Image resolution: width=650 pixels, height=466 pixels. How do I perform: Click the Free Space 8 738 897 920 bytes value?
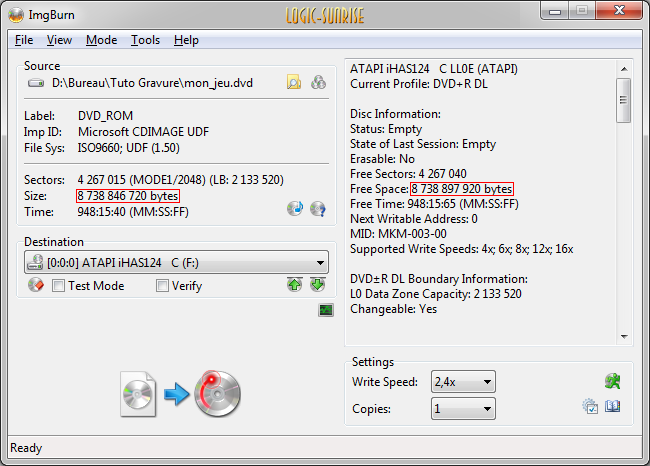click(462, 189)
